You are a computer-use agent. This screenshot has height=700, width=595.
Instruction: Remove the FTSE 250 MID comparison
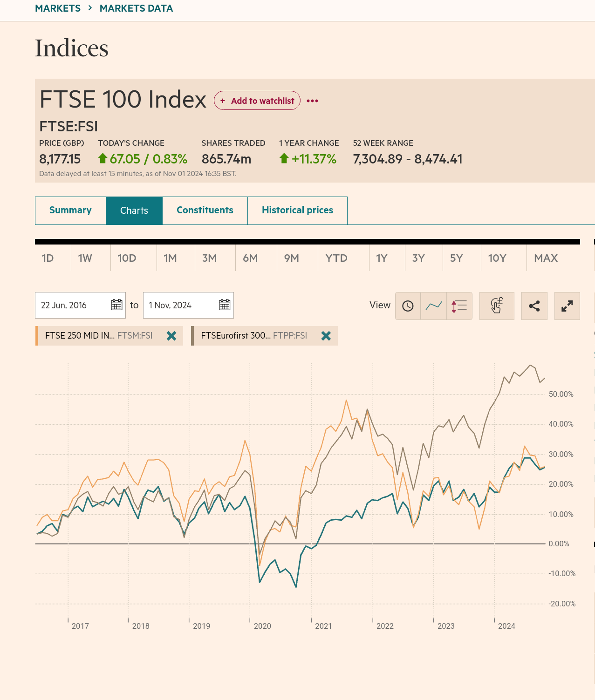click(x=172, y=336)
